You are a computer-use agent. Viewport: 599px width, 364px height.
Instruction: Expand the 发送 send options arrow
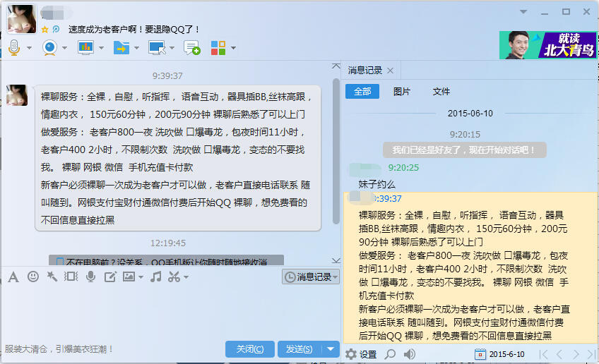(331, 349)
